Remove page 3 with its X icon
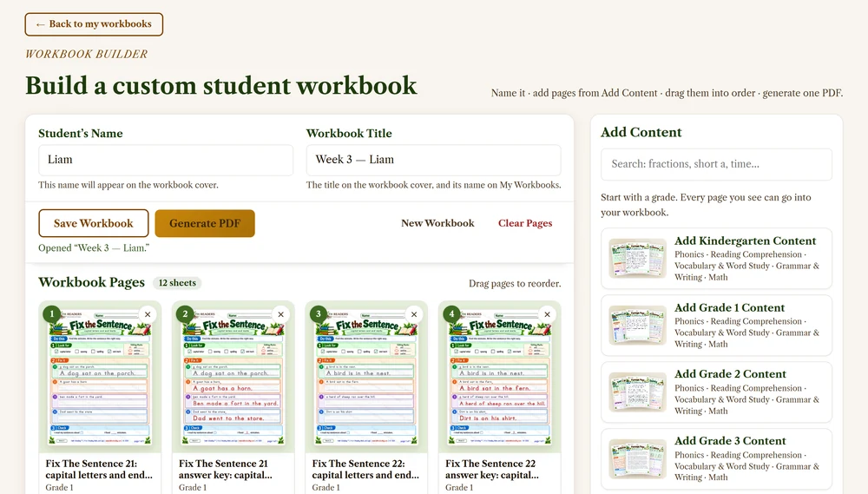Viewport: 868px width, 494px height. 414,314
